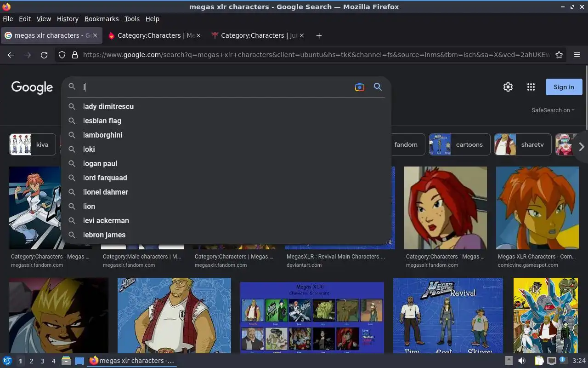Select suggestion lord farquaad
The height and width of the screenshot is (368, 588).
[x=226, y=178]
